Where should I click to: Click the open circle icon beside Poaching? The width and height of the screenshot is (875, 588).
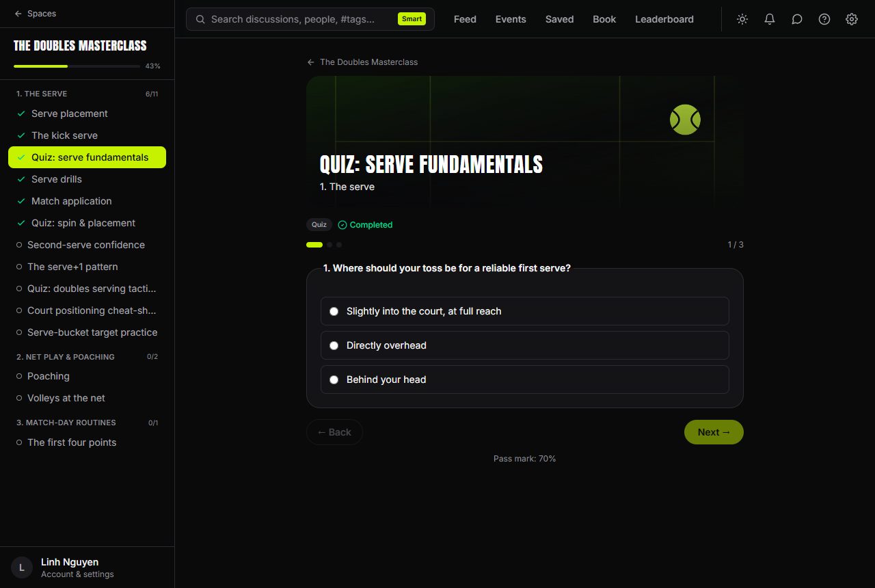coord(19,376)
